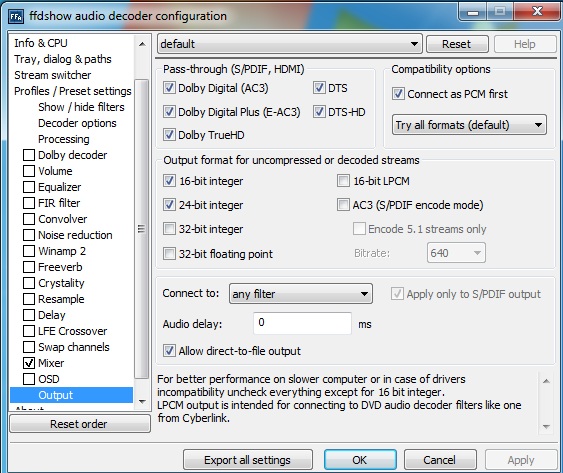
Task: Expand Try all formats dropdown
Action: (x=469, y=125)
